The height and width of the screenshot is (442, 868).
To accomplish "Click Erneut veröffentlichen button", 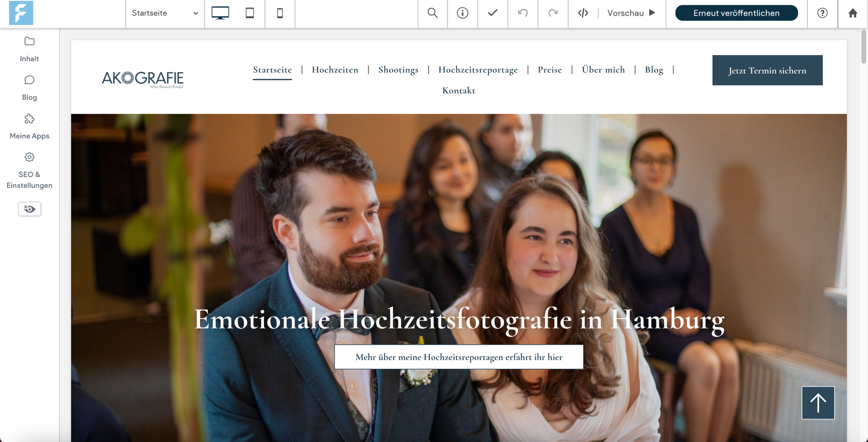I will tap(736, 13).
